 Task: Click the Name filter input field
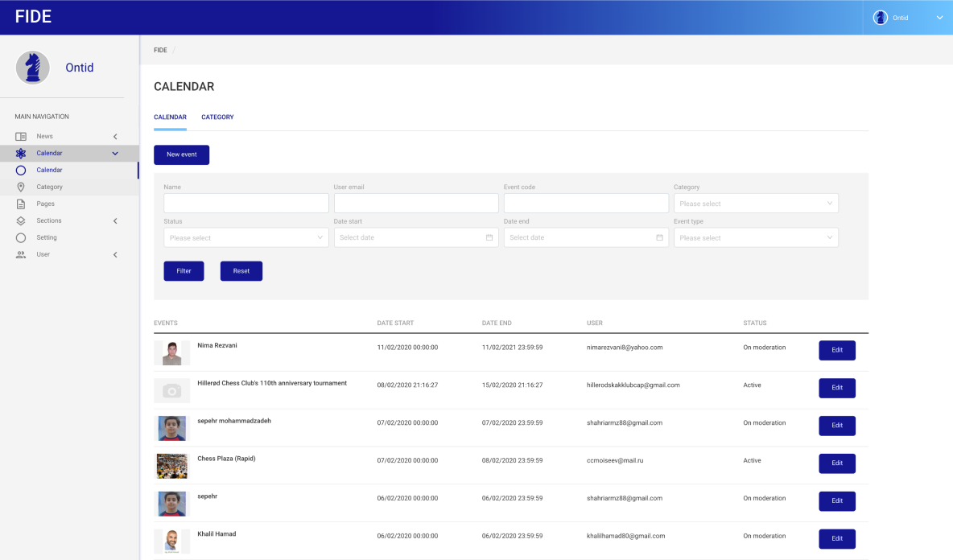[245, 203]
